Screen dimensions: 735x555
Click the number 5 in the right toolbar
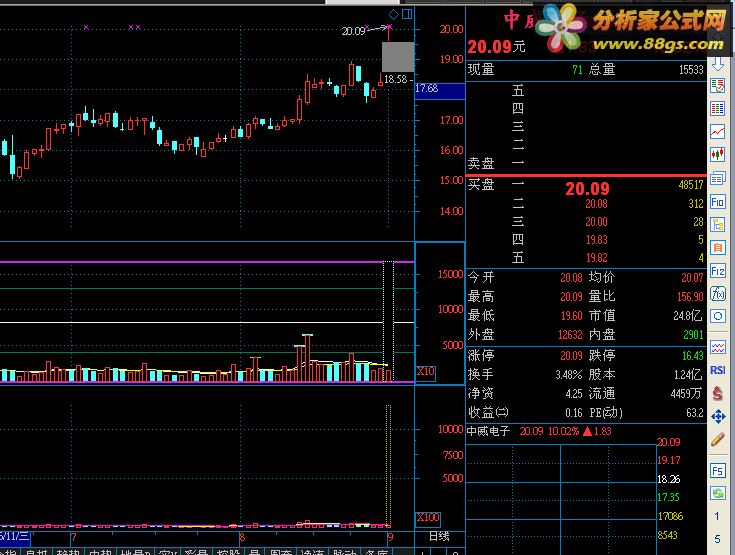pos(717,539)
